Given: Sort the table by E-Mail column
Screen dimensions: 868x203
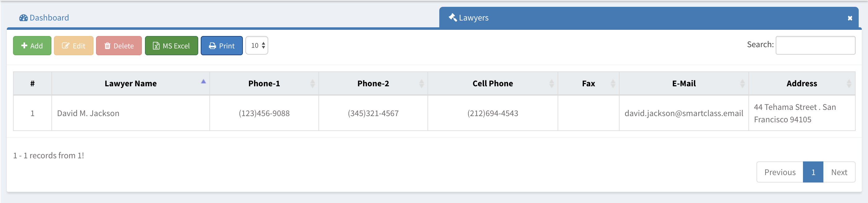Looking at the screenshot, I should 684,83.
